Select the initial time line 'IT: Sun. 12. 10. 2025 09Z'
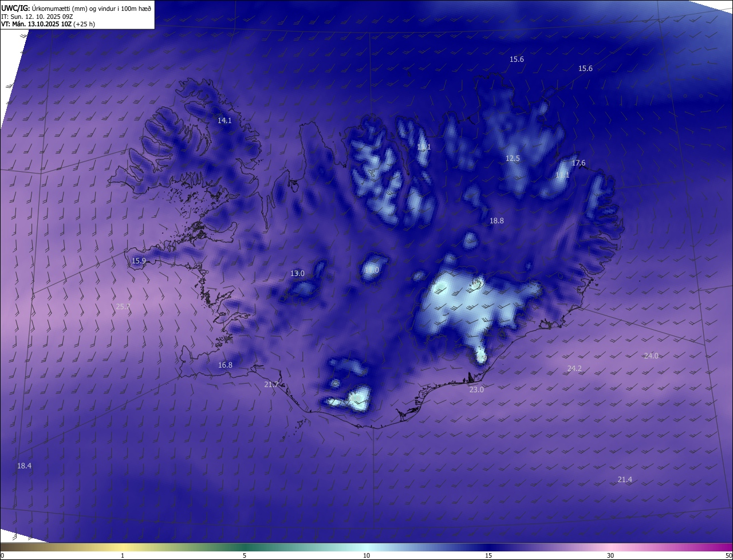The width and height of the screenshot is (733, 560). tap(38, 16)
